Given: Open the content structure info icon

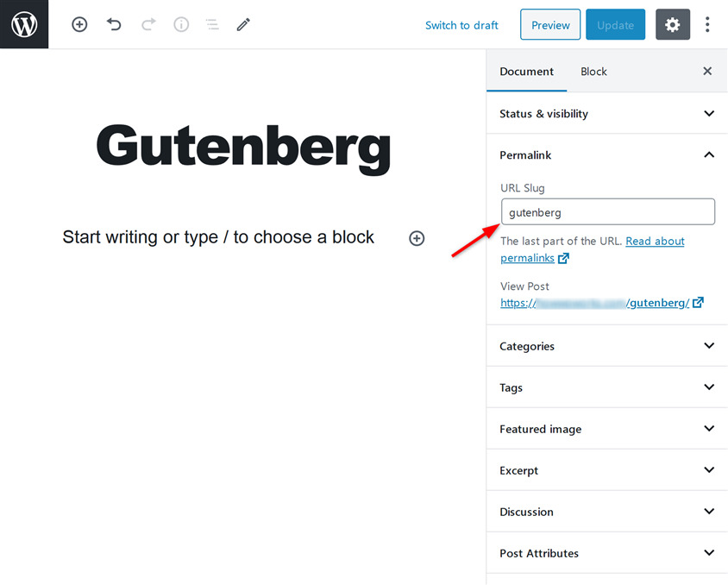Looking at the screenshot, I should 181,25.
